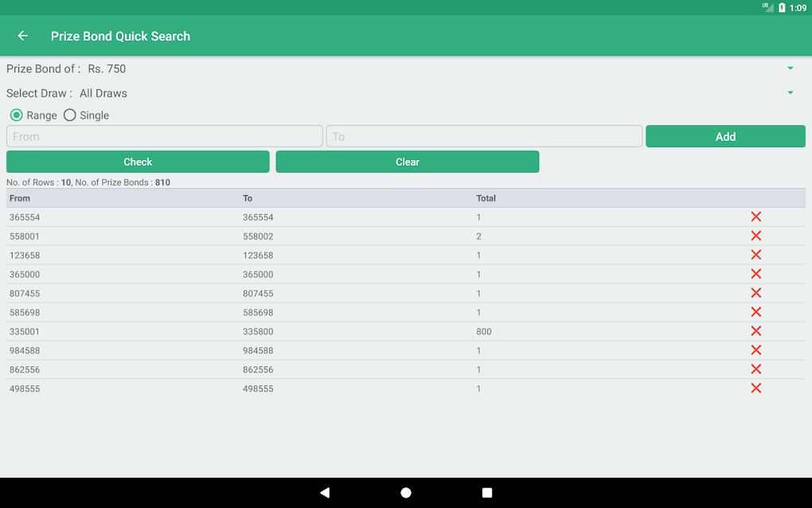Delete the 335001 to 335800 range
812x508 pixels.
756,331
